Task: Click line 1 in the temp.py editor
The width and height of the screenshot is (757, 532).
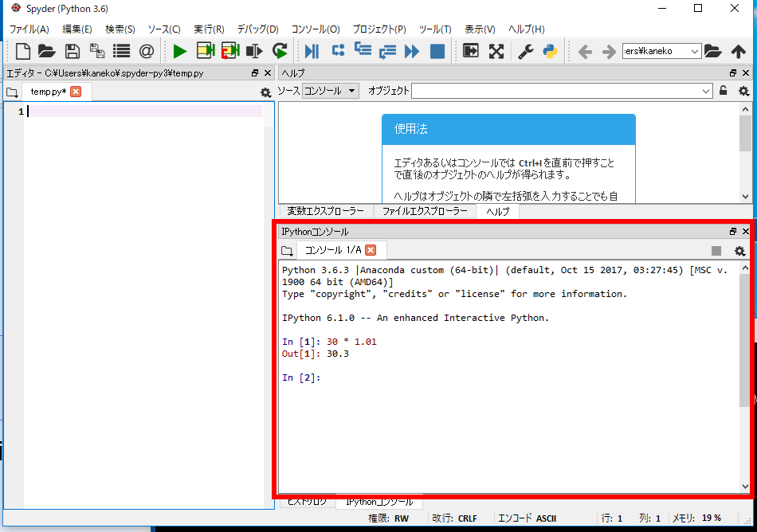Action: (145, 111)
